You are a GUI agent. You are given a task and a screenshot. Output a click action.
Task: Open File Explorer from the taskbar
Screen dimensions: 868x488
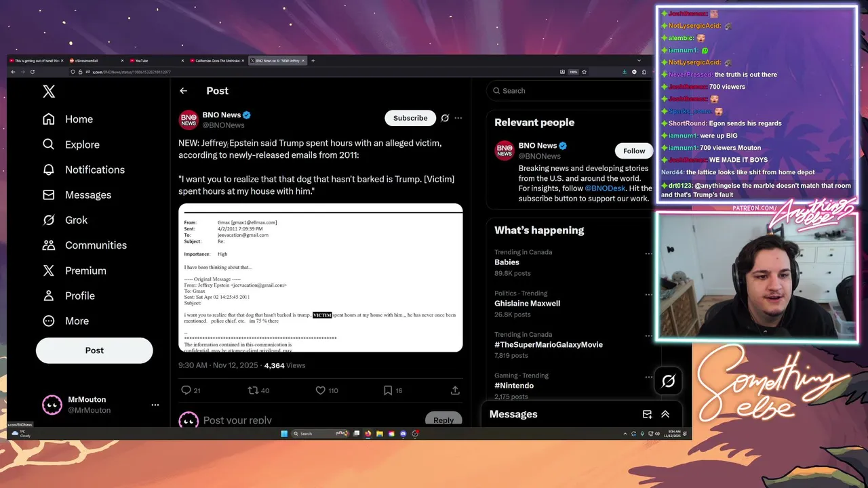380,434
